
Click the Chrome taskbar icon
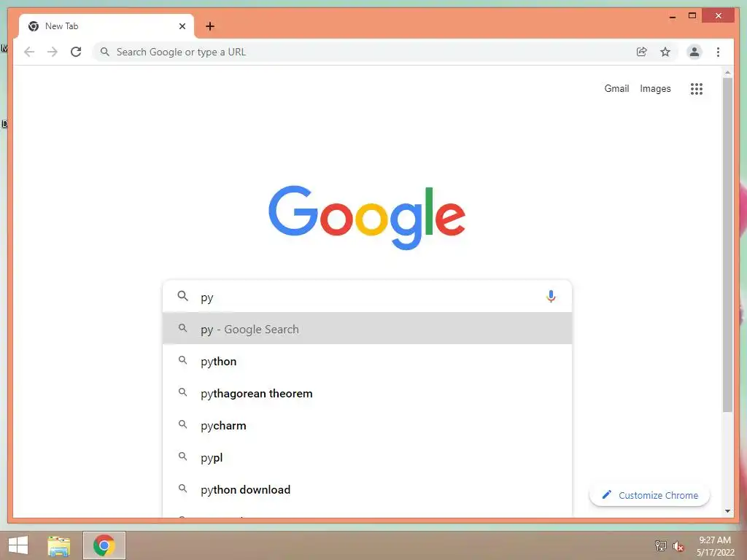[104, 545]
